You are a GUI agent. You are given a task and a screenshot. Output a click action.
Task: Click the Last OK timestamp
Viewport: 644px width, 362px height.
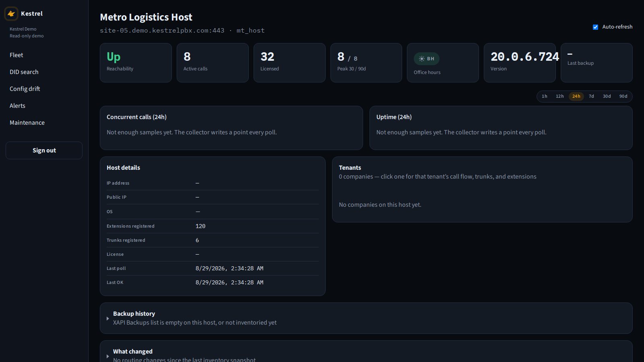point(229,282)
